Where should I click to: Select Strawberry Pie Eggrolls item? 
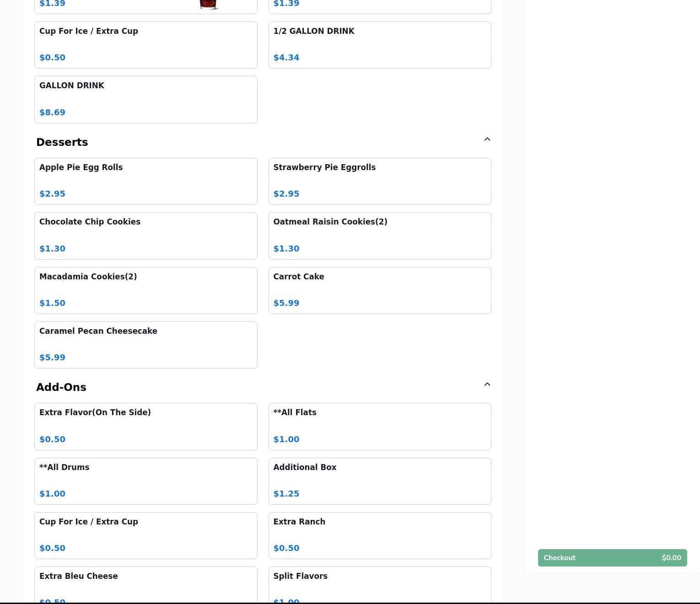pos(379,181)
